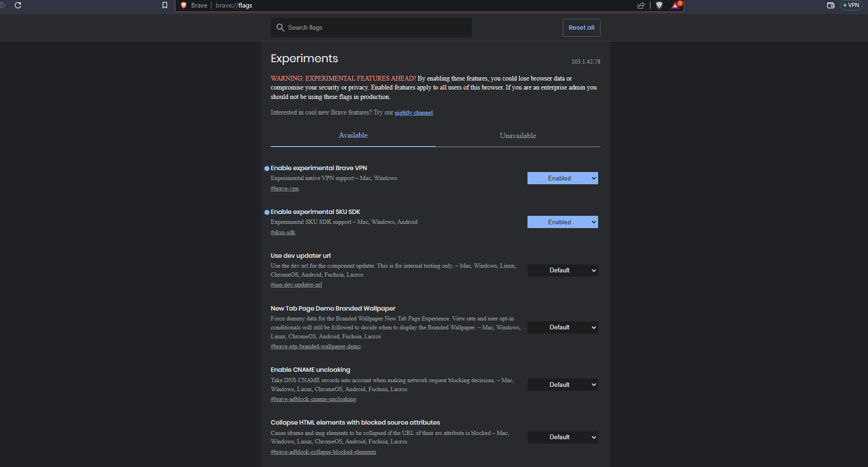Click the search magnifier in the flags search box

[280, 27]
